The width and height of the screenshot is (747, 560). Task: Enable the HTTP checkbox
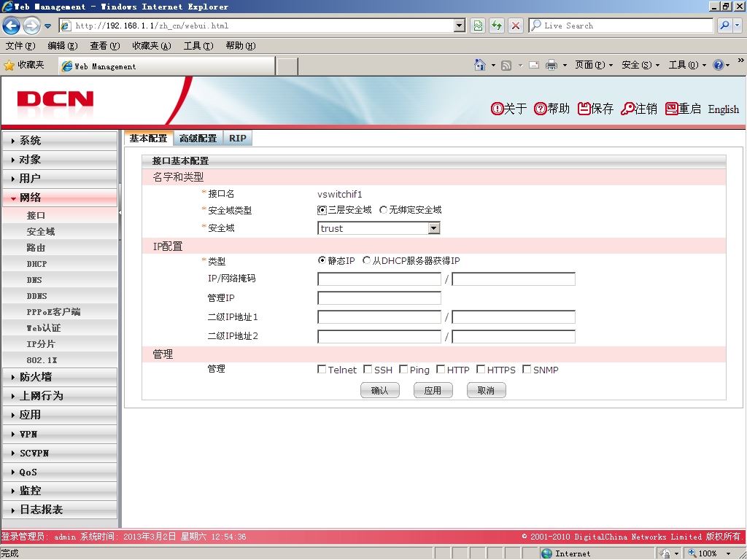point(441,370)
